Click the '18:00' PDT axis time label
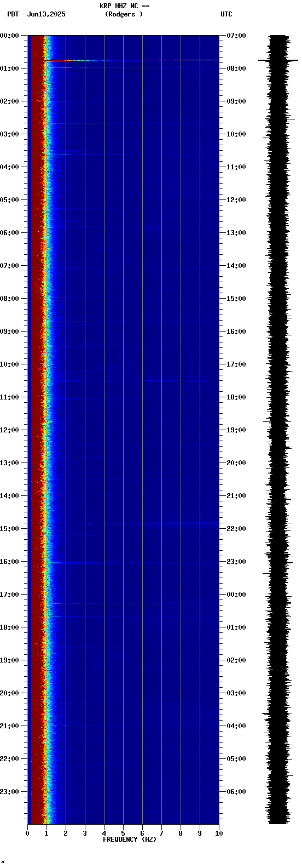 [9, 627]
